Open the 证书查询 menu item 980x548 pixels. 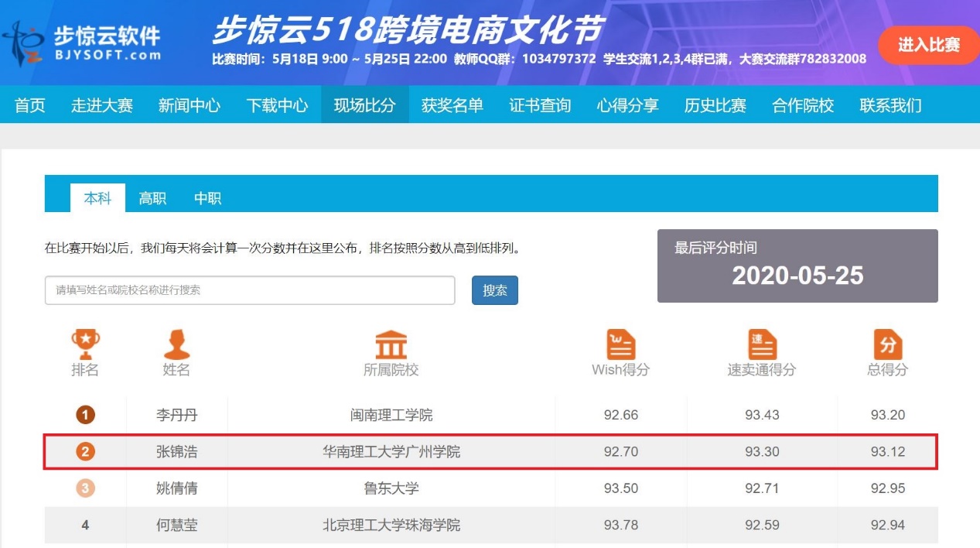[540, 105]
